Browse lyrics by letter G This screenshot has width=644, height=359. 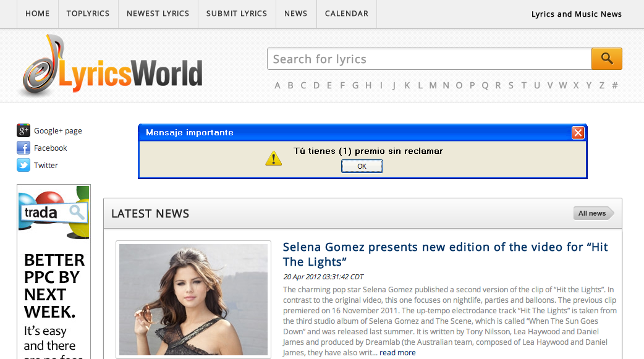point(355,85)
